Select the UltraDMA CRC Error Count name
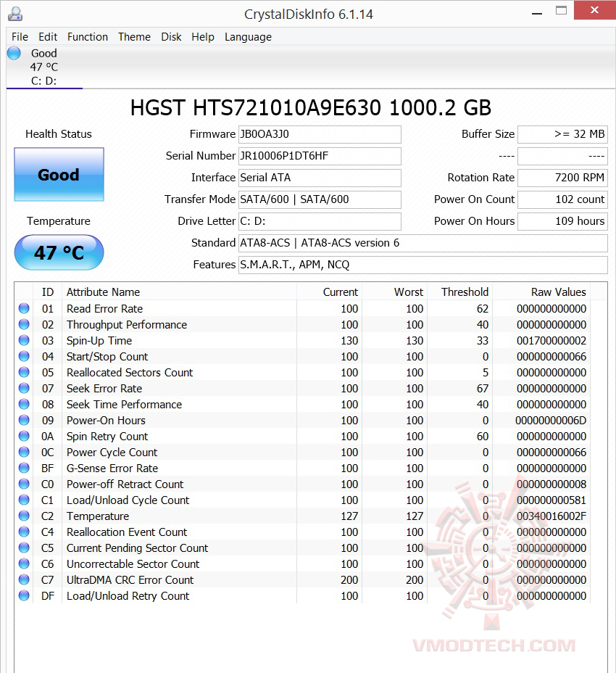The width and height of the screenshot is (616, 673). coord(130,580)
